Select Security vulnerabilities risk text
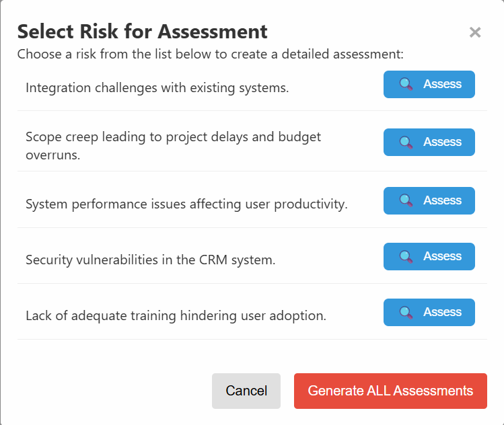The image size is (504, 425). point(151,260)
